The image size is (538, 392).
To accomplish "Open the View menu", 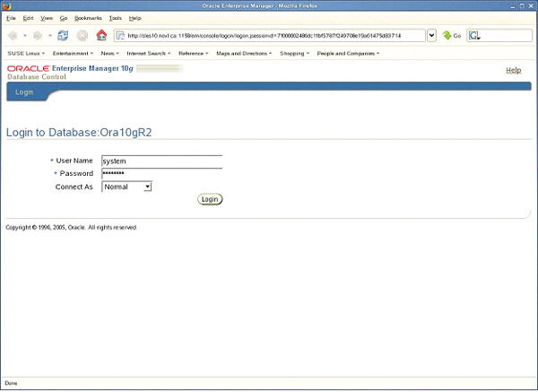I will click(x=47, y=18).
